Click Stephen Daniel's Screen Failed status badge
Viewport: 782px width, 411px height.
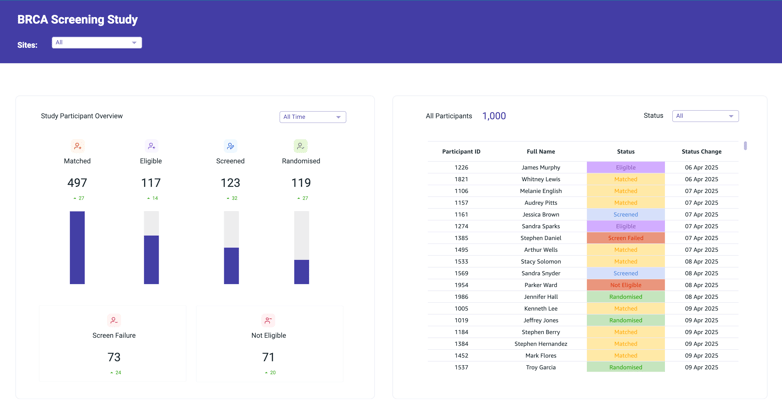tap(626, 238)
